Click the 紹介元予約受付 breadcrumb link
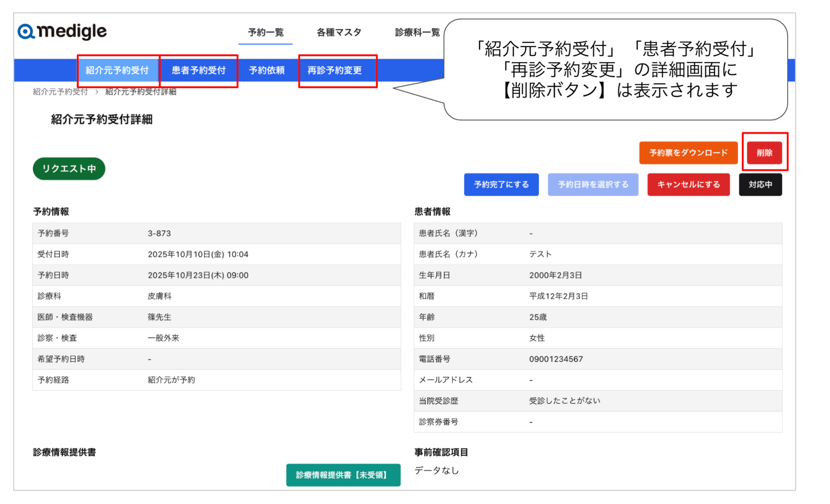The width and height of the screenshot is (830, 504). pos(60,92)
